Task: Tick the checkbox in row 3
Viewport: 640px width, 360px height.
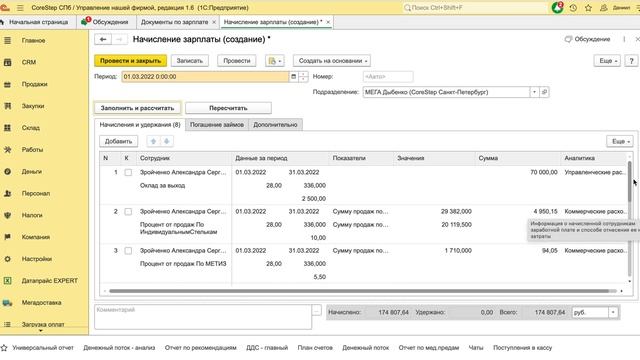Action: pos(128,251)
